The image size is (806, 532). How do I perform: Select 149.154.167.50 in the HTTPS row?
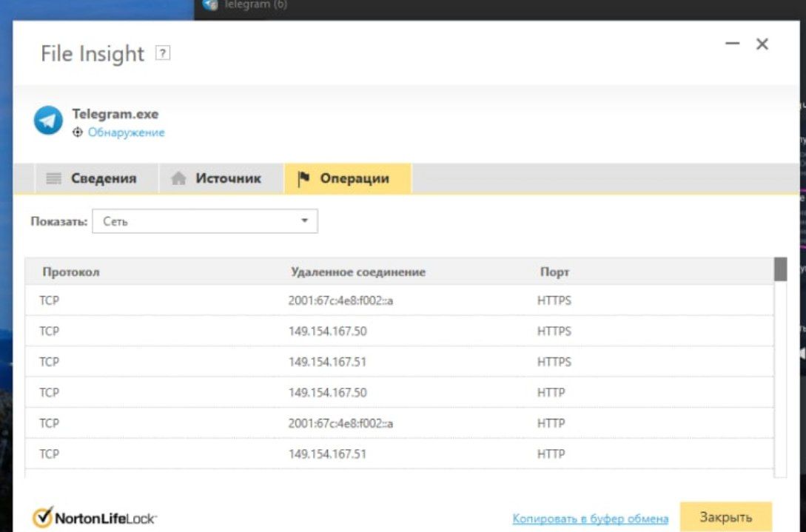click(327, 331)
